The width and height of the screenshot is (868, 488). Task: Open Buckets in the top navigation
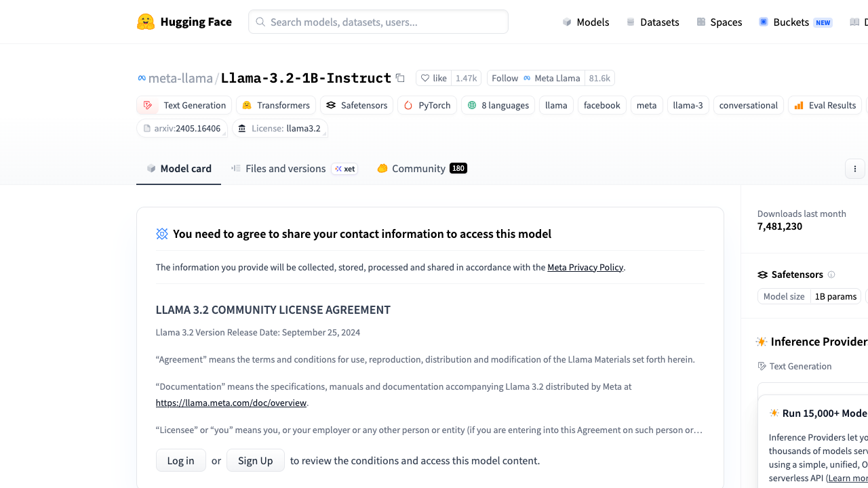click(x=795, y=22)
